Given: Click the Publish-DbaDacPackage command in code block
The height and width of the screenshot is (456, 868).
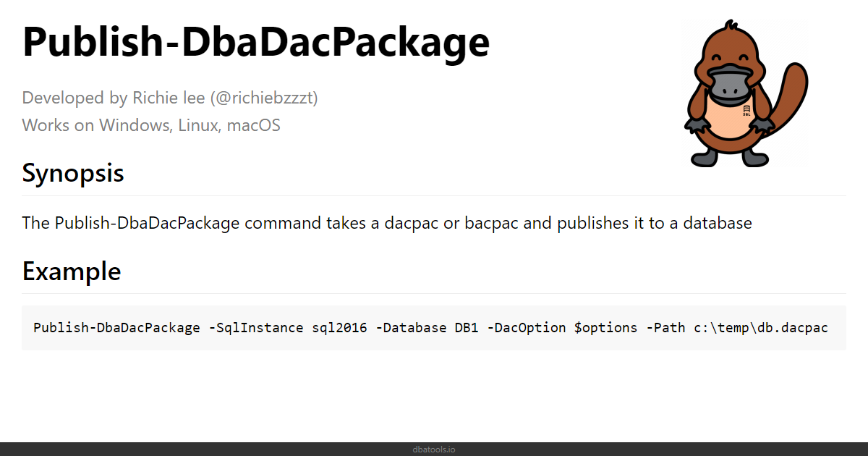Looking at the screenshot, I should (x=117, y=328).
